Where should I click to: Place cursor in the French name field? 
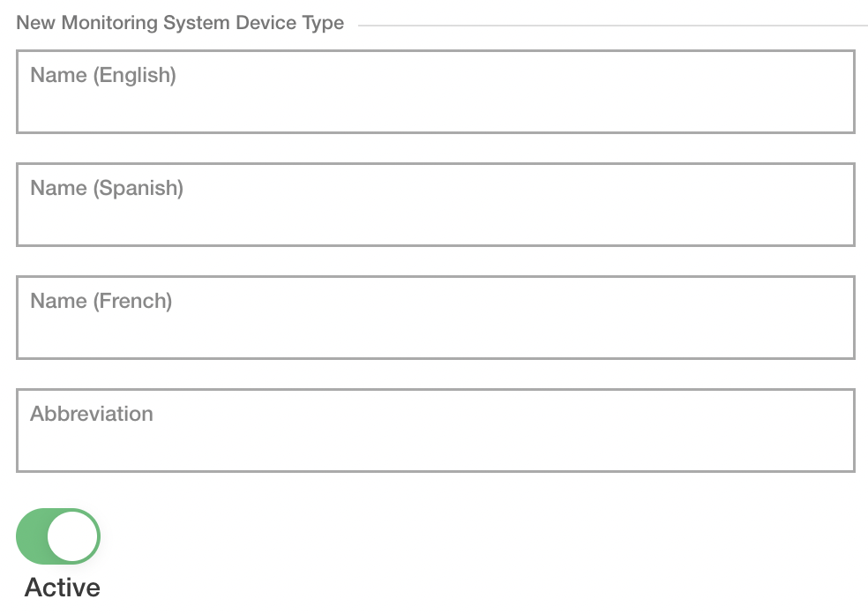pyautogui.click(x=434, y=318)
